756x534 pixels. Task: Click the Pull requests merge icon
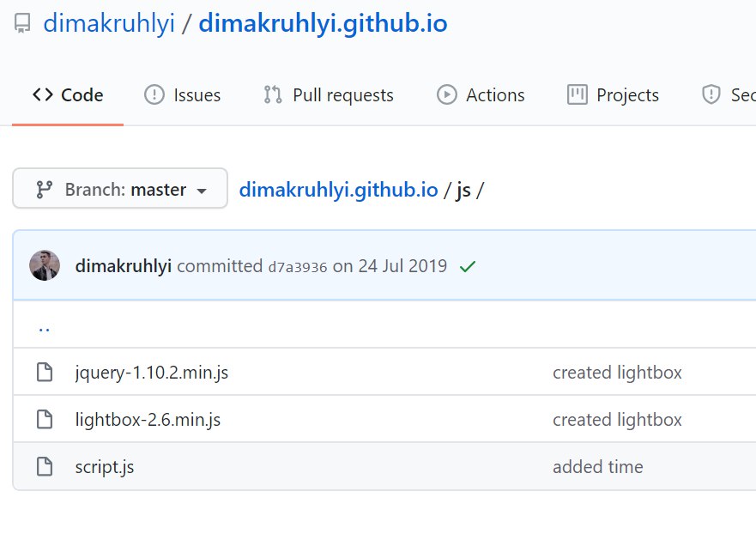point(273,94)
